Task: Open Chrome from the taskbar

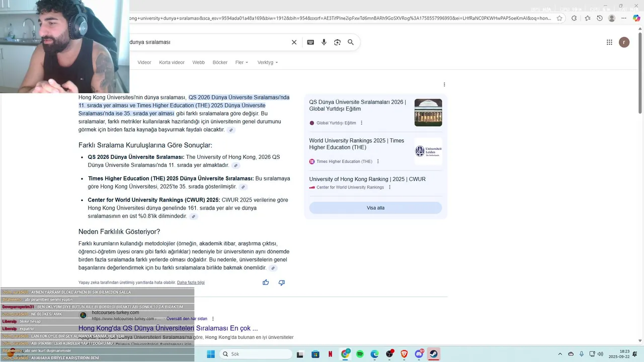Action: coord(345,354)
